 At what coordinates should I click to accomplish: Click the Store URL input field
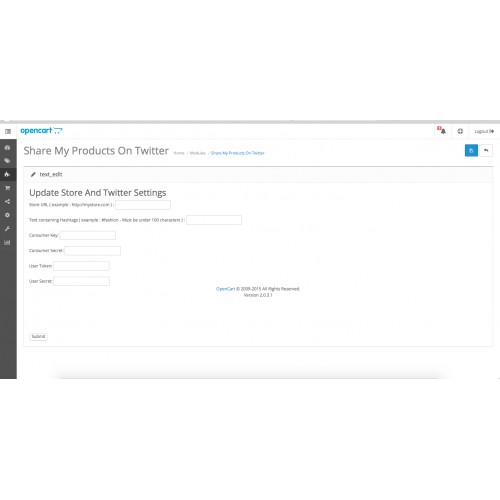pyautogui.click(x=143, y=205)
